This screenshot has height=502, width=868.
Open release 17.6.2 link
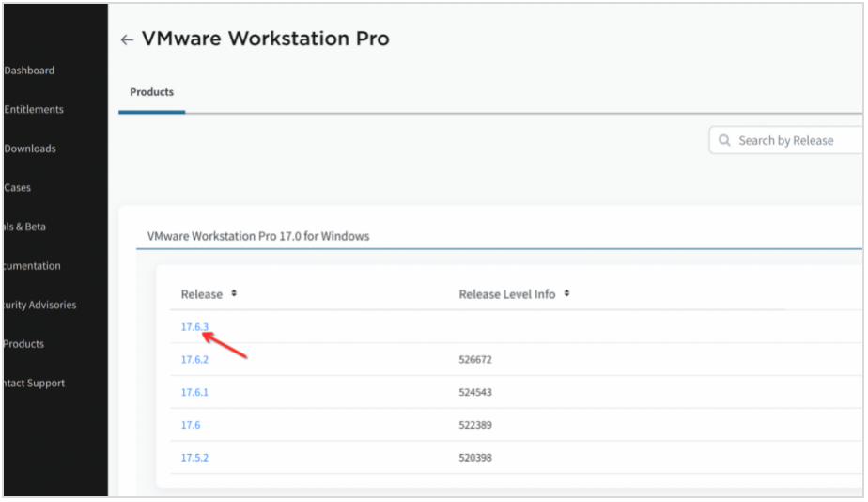tap(194, 360)
